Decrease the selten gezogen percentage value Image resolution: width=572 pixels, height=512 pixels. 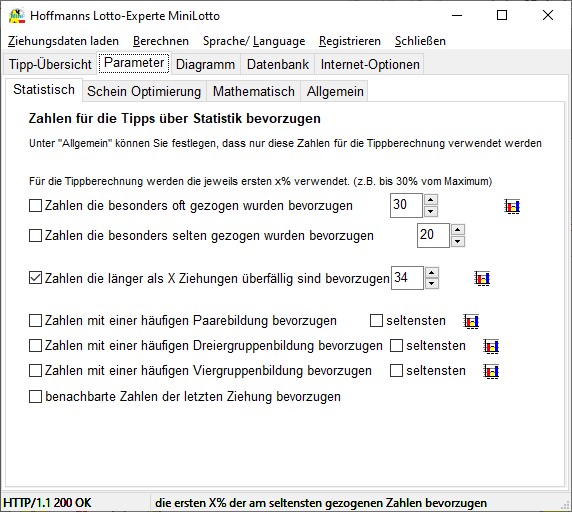(458, 241)
